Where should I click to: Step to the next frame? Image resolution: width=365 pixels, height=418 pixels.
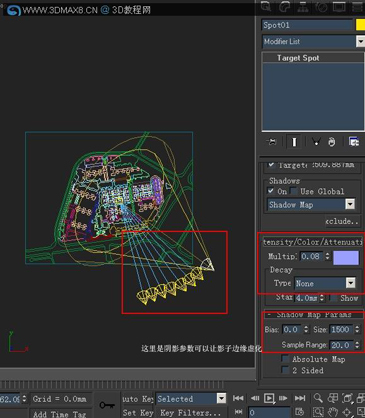tap(283, 398)
